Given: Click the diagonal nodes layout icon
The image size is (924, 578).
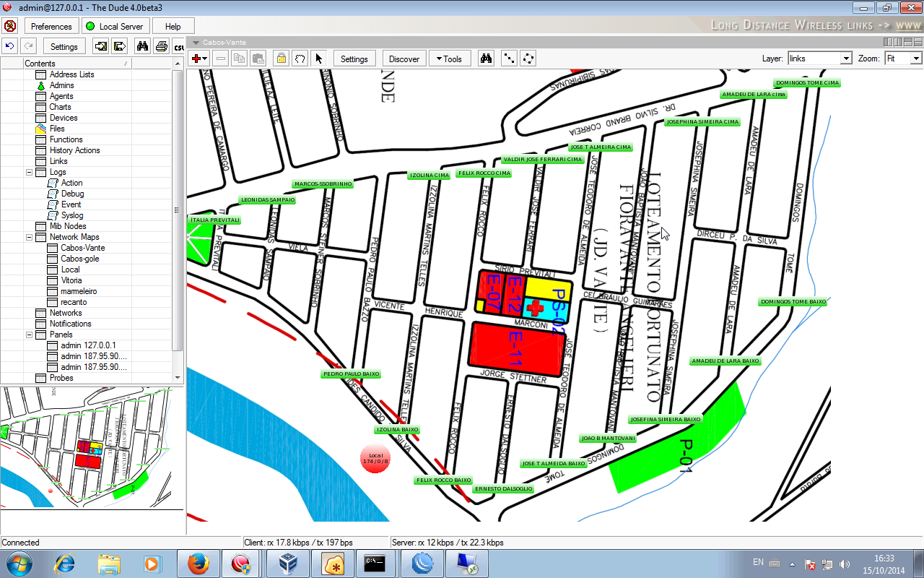Looking at the screenshot, I should pos(509,59).
